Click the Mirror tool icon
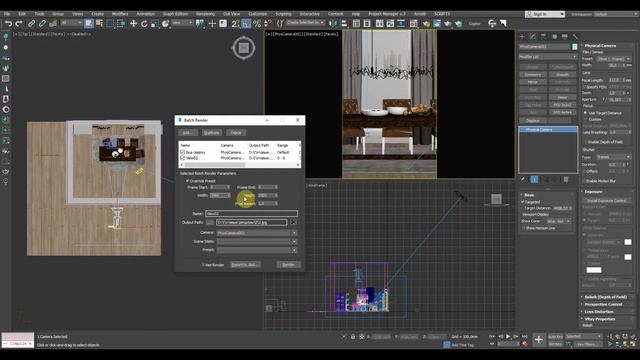The height and width of the screenshot is (360, 640). (x=333, y=24)
